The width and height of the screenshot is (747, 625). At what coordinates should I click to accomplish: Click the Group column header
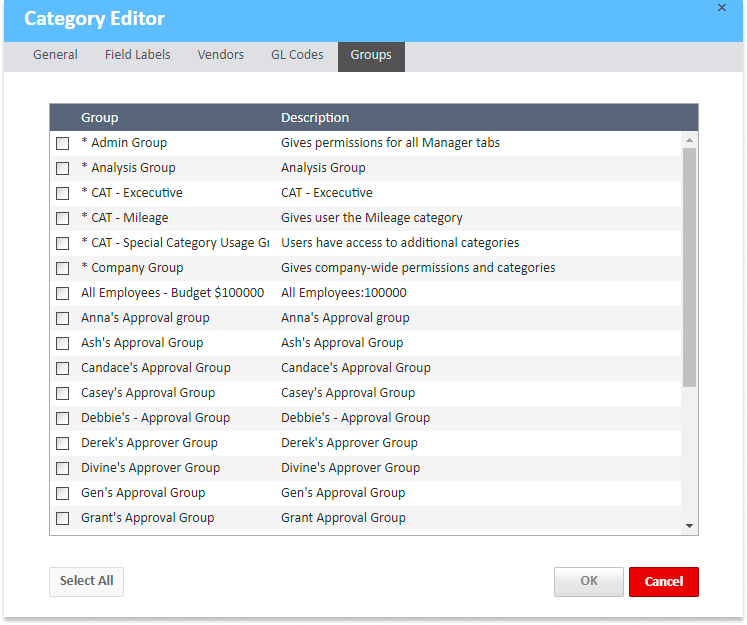pyautogui.click(x=100, y=118)
